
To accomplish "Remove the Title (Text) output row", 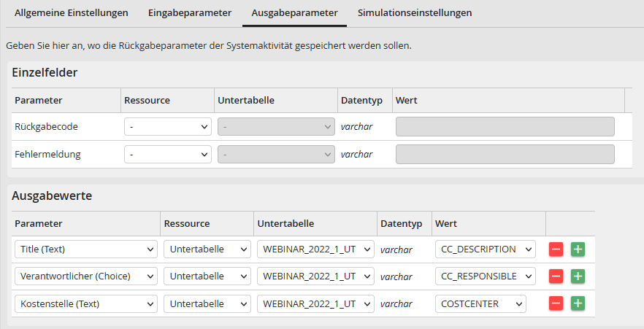I will pos(556,249).
